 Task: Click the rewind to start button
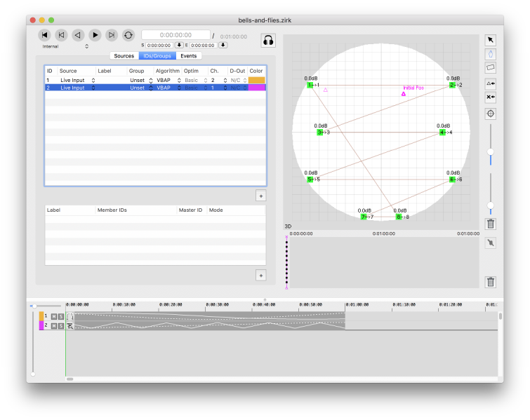click(44, 34)
